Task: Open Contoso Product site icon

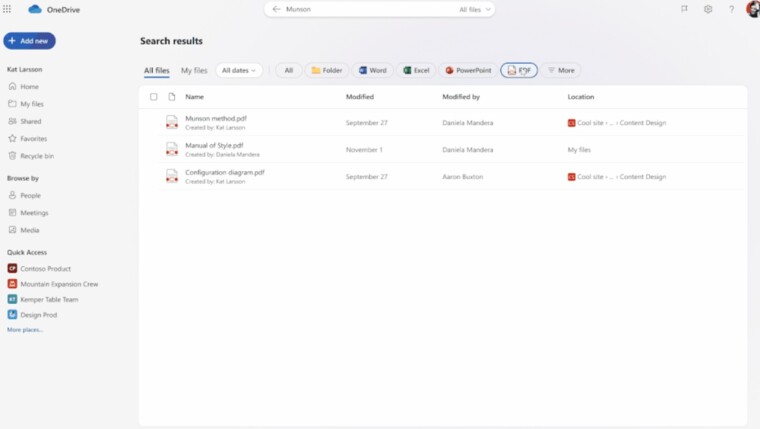Action: point(12,268)
